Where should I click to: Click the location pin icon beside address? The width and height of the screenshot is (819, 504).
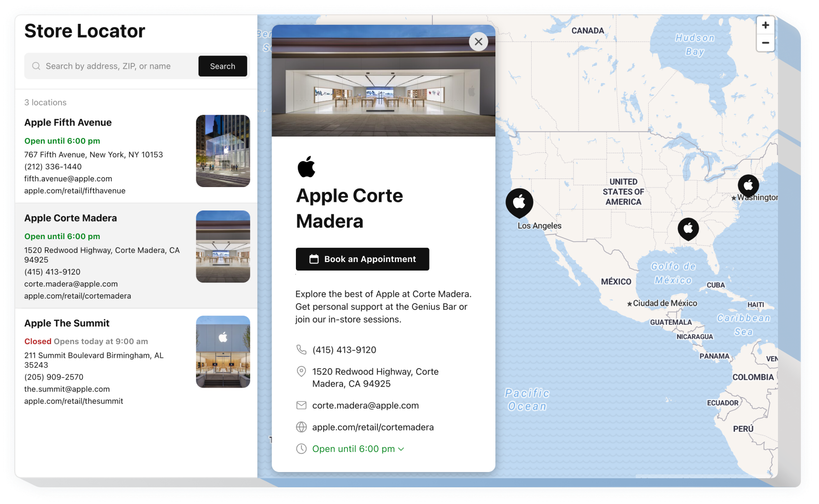301,371
